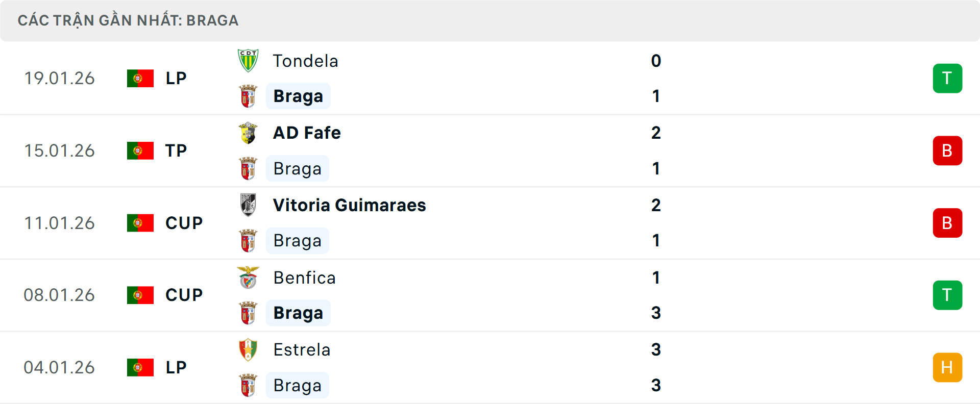Click Portugal flag beside the TP match
Screen dimensions: 980x404
[140, 151]
